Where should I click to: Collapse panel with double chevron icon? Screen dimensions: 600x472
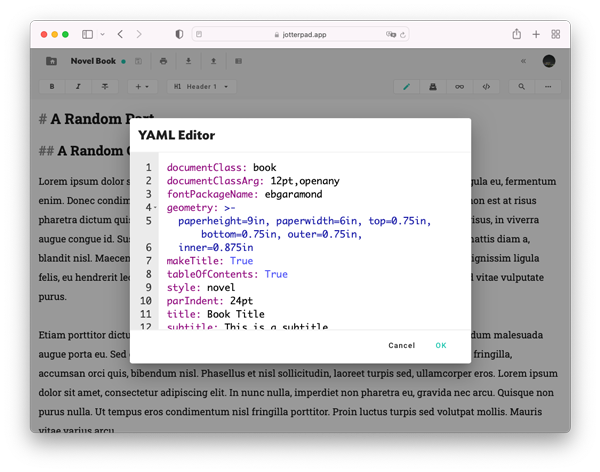(523, 61)
